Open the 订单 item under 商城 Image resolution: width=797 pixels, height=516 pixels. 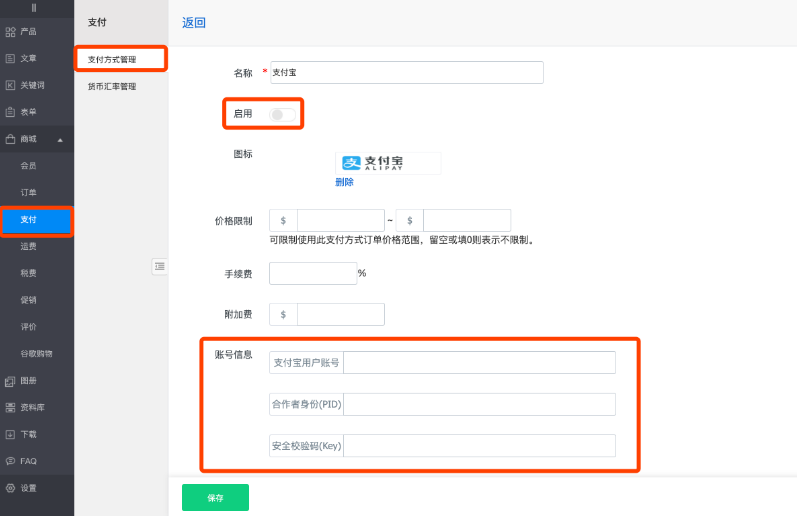tap(29, 192)
